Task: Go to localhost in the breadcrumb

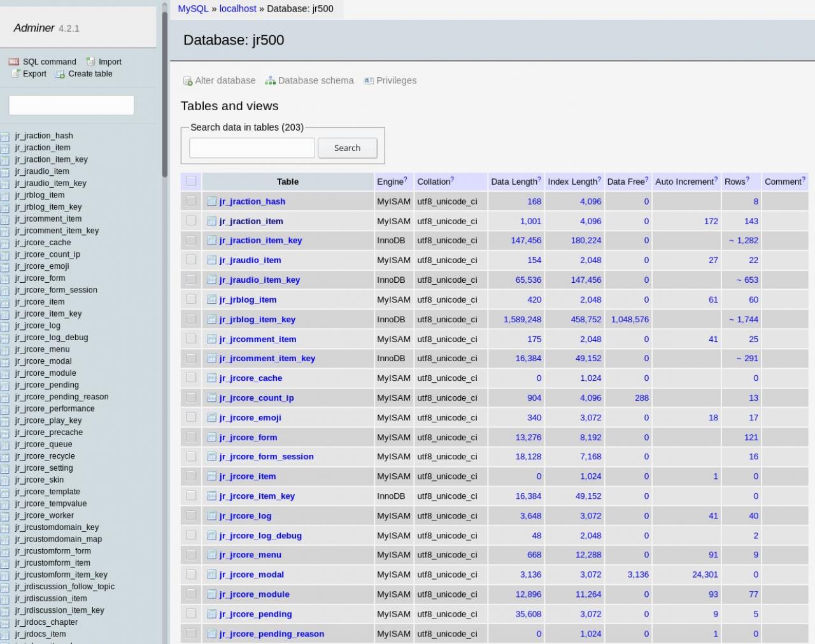Action: pyautogui.click(x=237, y=9)
